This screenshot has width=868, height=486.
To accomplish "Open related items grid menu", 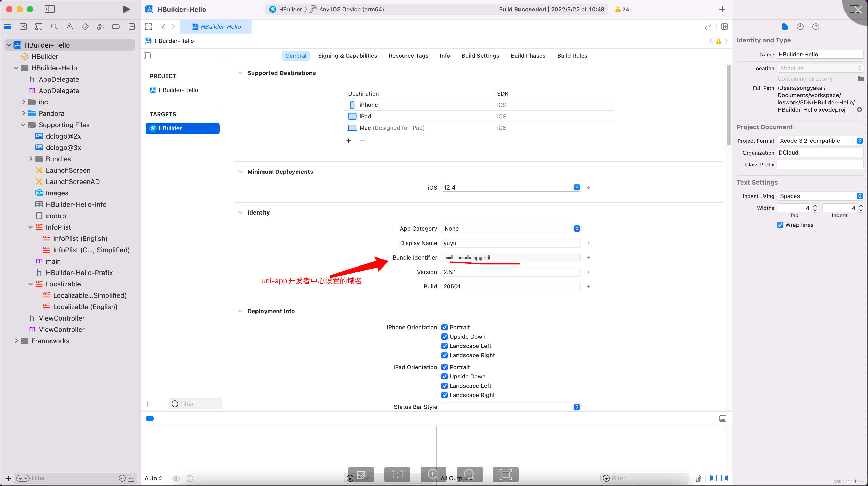I will [x=149, y=27].
